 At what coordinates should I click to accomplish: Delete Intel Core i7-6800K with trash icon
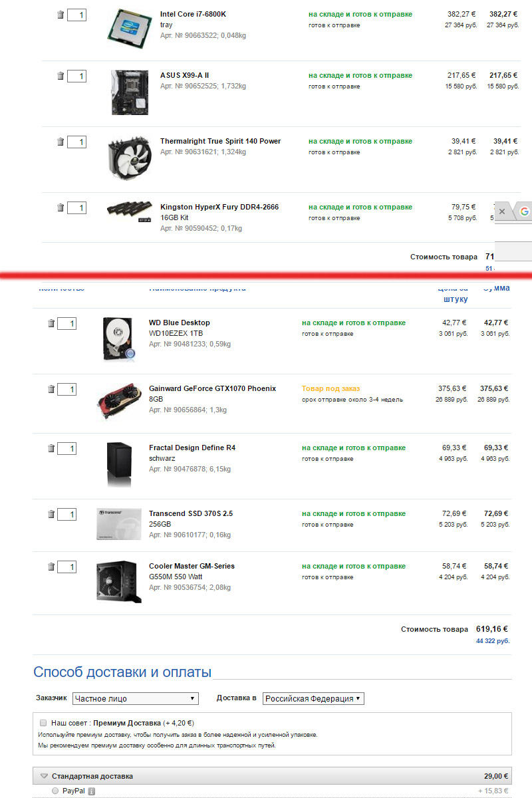(x=61, y=15)
